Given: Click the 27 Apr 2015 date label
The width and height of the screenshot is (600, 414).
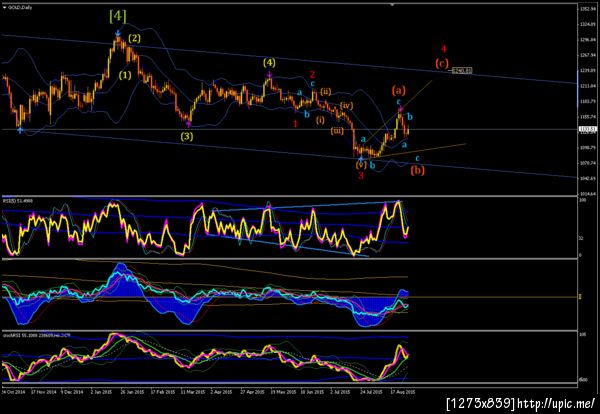Looking at the screenshot, I should click(x=252, y=392).
